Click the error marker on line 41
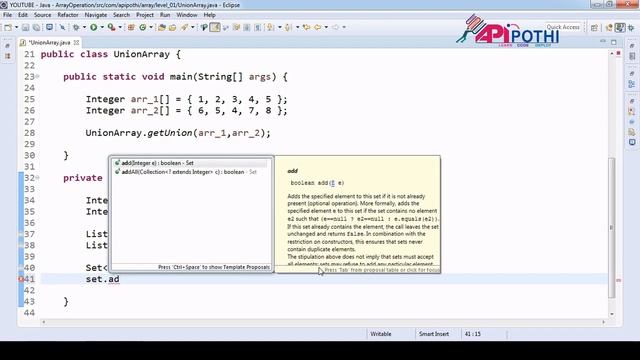 click(x=21, y=279)
